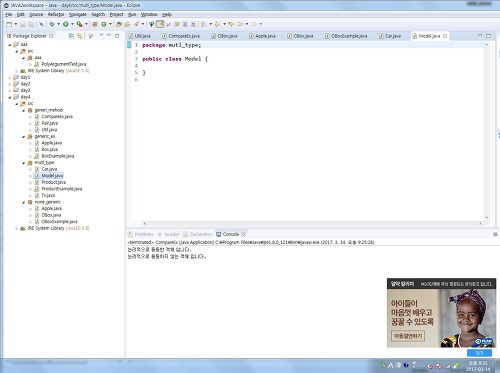Collapse the day4 project node

(x=10, y=97)
